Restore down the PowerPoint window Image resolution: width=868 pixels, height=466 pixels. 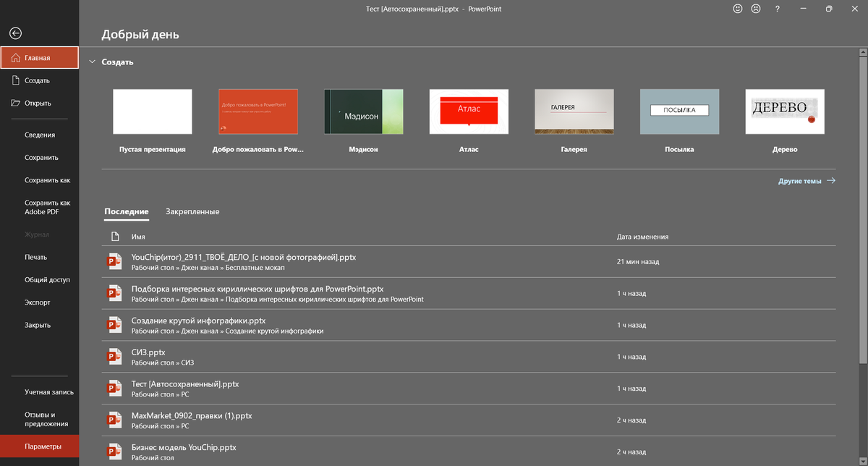click(x=829, y=9)
